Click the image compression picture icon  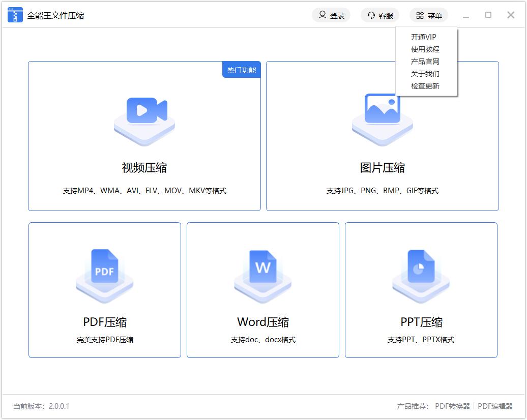tap(383, 109)
